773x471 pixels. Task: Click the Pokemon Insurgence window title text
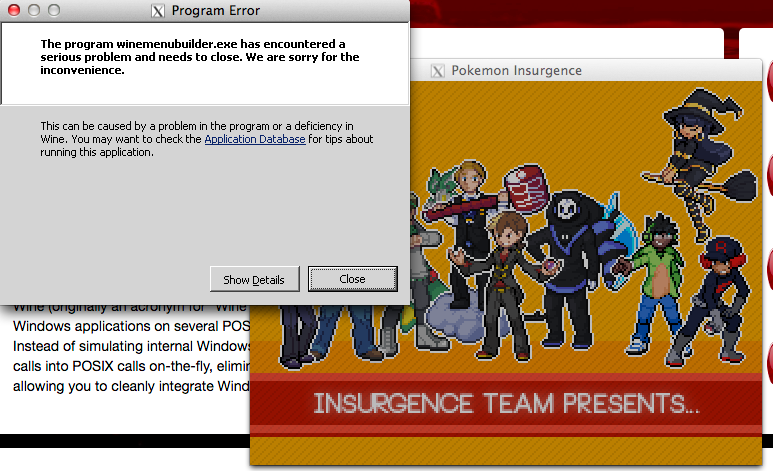517,71
